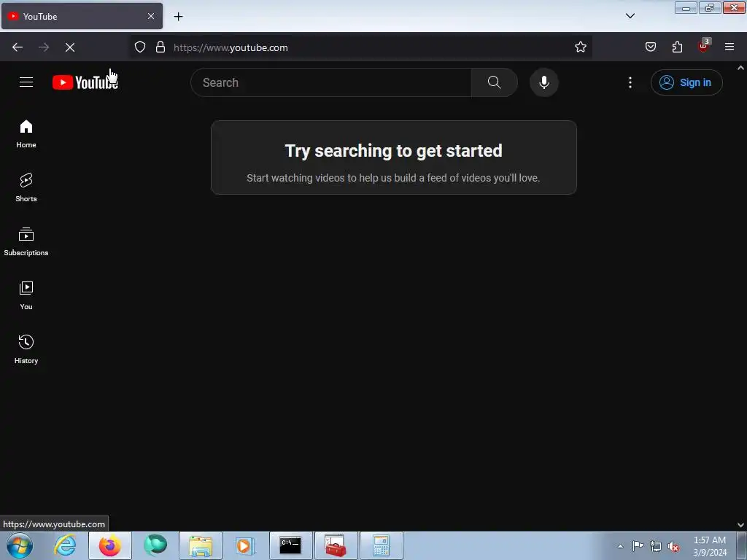Click the YouTube logo
Screen dimensions: 747x560
pos(85,82)
